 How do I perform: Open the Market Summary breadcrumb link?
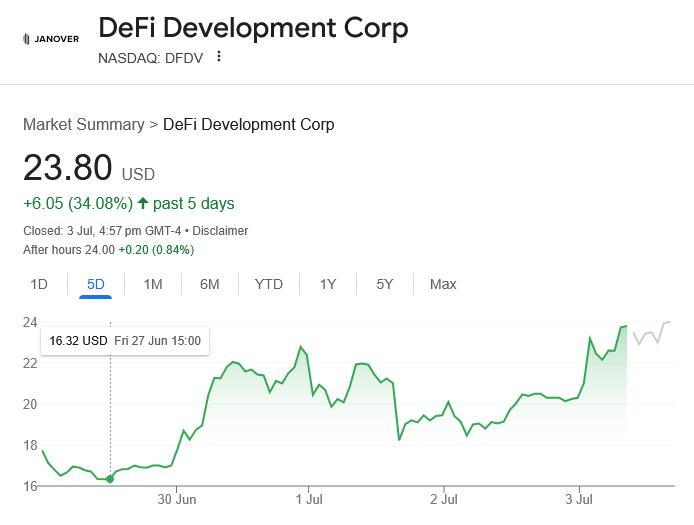click(84, 125)
